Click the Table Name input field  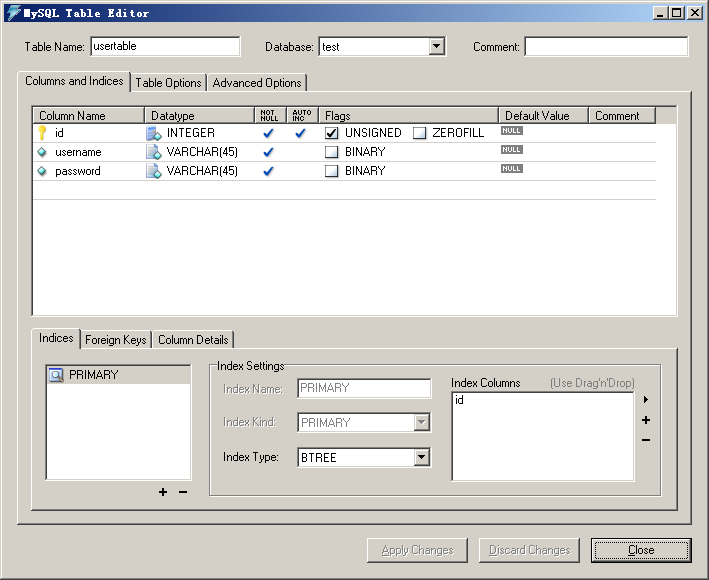[165, 46]
